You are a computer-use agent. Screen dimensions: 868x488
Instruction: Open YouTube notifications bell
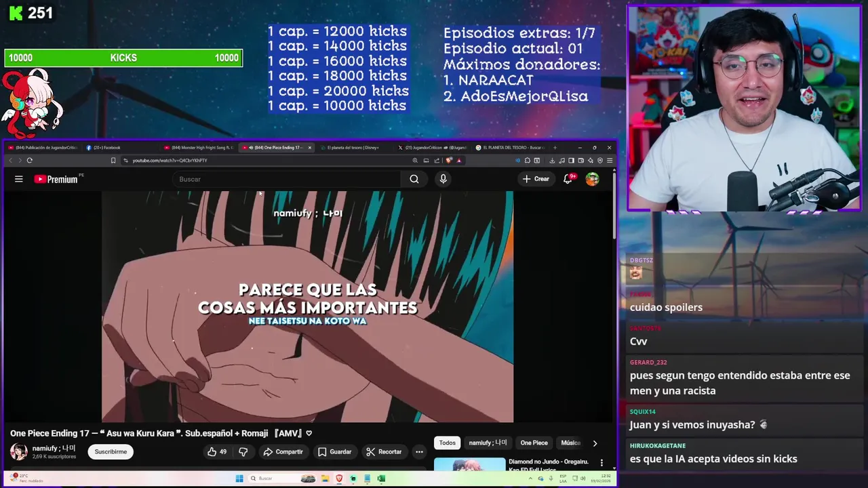point(568,179)
